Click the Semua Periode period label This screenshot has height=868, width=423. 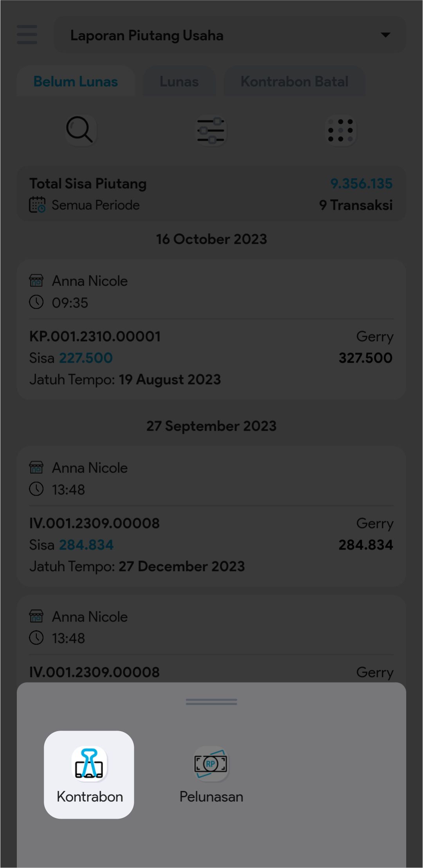(95, 205)
